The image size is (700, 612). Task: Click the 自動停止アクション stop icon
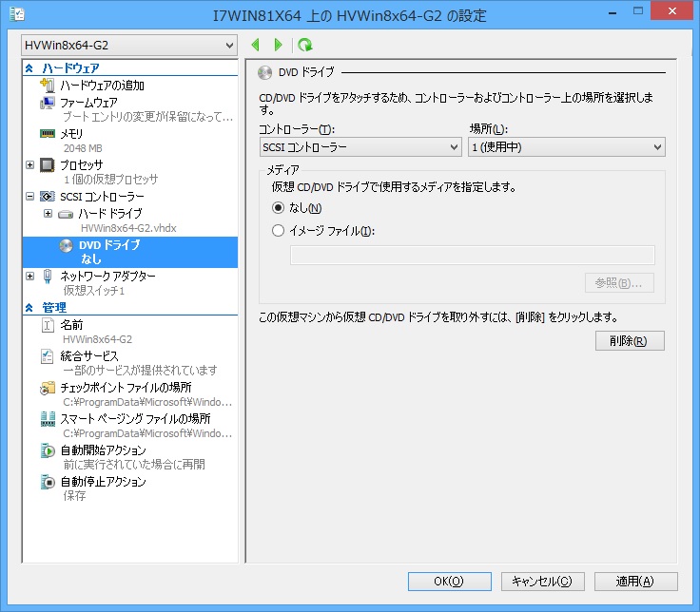pos(48,482)
